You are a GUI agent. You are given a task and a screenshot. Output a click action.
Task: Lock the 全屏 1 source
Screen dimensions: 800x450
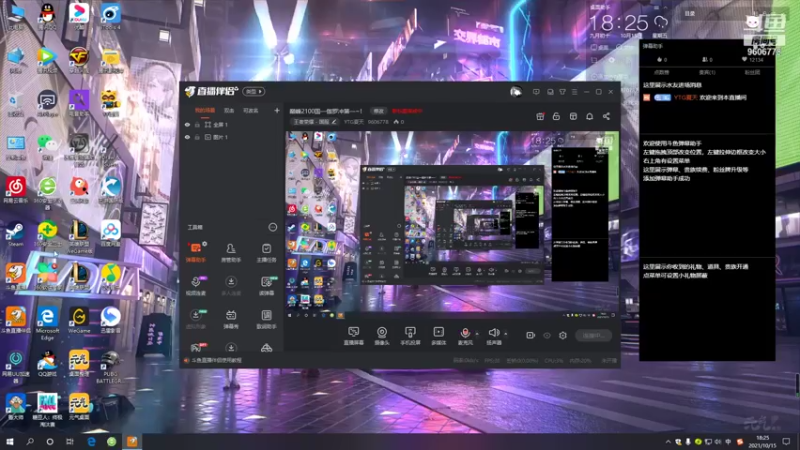pos(197,124)
